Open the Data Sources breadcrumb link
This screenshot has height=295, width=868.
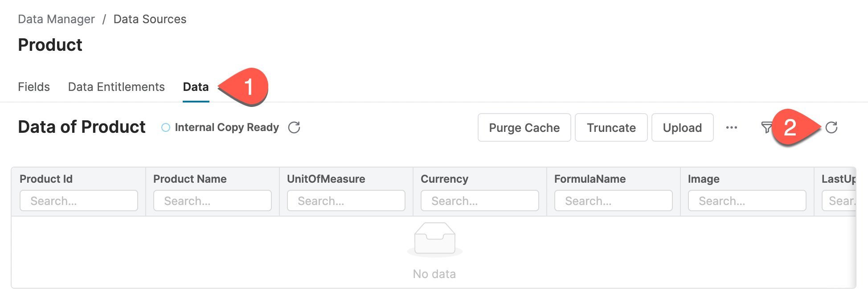(x=150, y=19)
